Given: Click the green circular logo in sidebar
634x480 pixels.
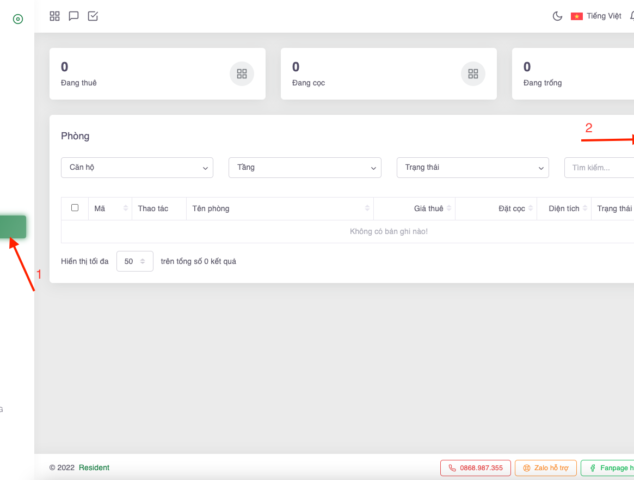Looking at the screenshot, I should click(17, 19).
